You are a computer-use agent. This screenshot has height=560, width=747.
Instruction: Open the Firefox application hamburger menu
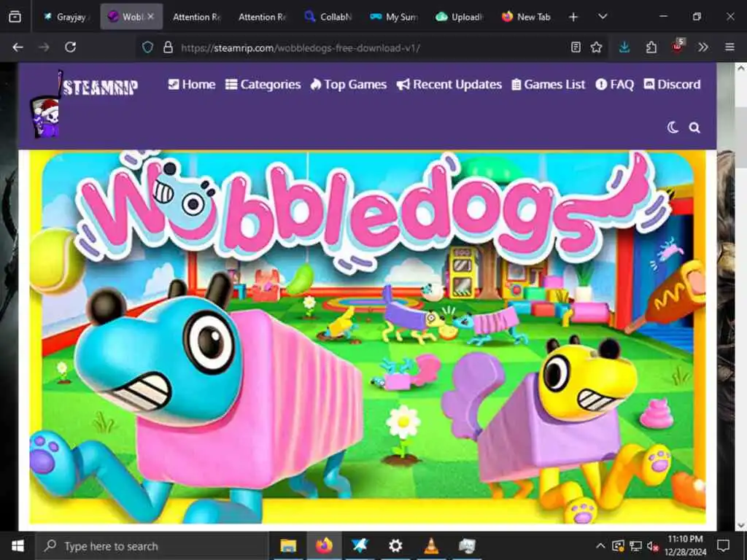click(x=729, y=47)
